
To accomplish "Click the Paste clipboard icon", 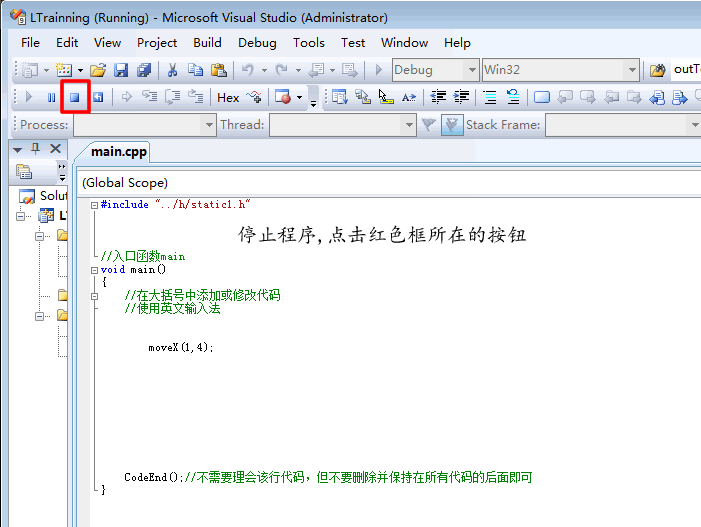I will pos(218,70).
